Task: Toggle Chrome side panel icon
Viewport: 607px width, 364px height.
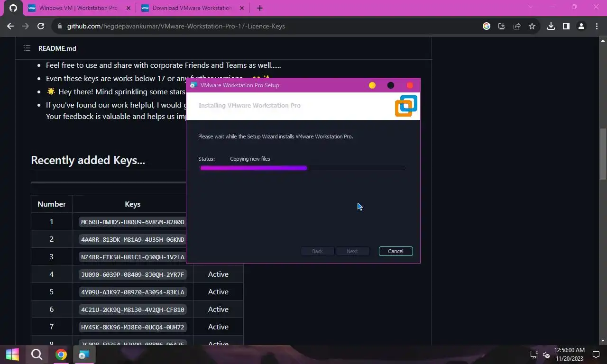Action: click(x=566, y=26)
